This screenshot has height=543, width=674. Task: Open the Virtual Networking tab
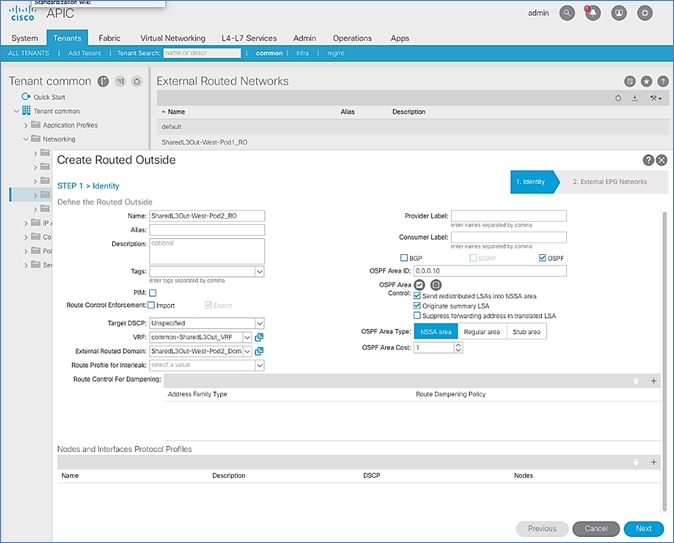click(x=173, y=38)
